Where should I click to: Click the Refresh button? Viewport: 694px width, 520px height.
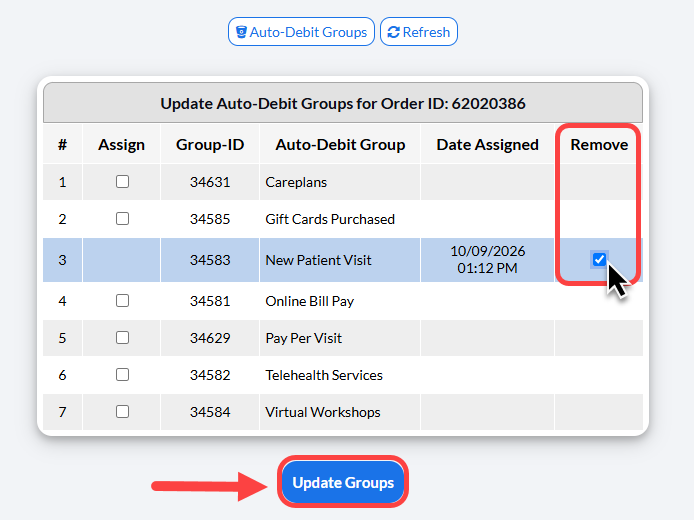coord(419,32)
